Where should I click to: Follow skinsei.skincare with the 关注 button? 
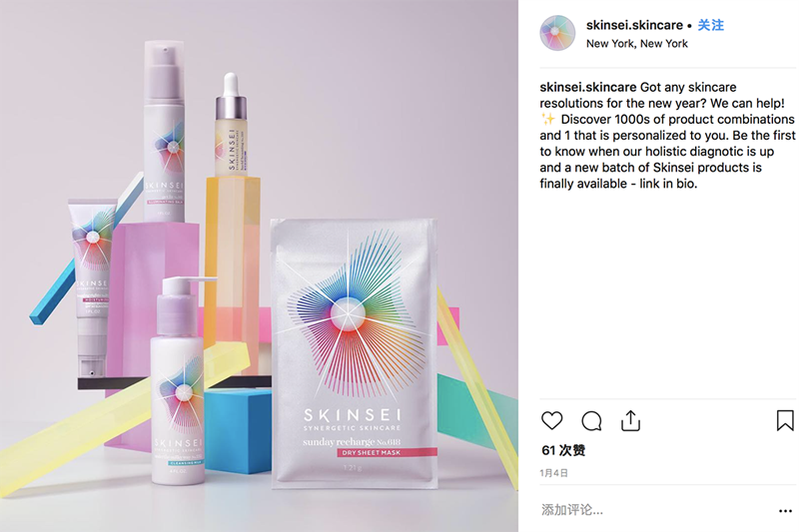(x=710, y=25)
